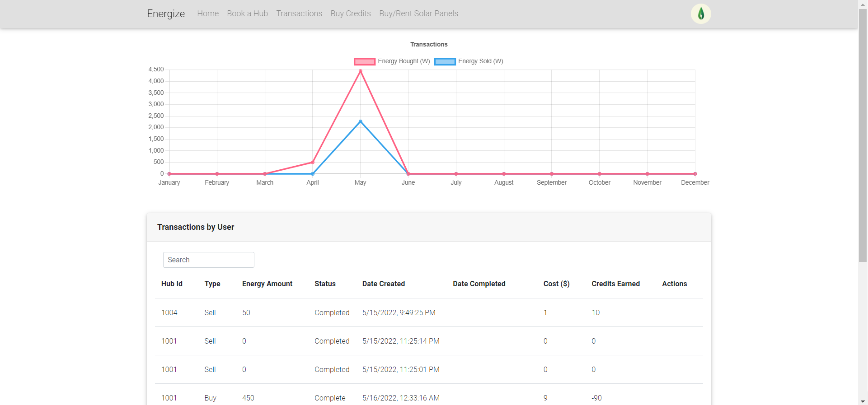Image resolution: width=868 pixels, height=405 pixels.
Task: Click date 5/15/2022, 9:49:25 PM
Action: [399, 312]
